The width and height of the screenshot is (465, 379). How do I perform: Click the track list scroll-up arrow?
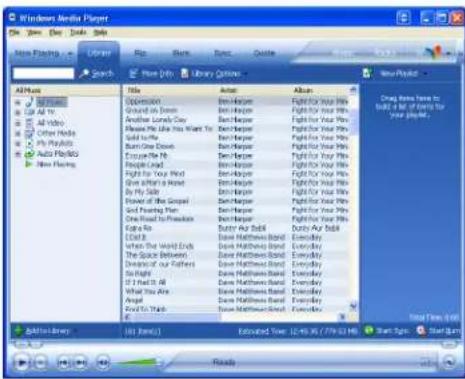[353, 90]
